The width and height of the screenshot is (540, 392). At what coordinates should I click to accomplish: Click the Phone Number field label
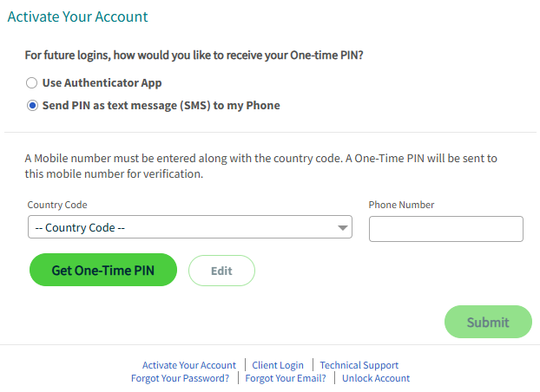click(401, 206)
